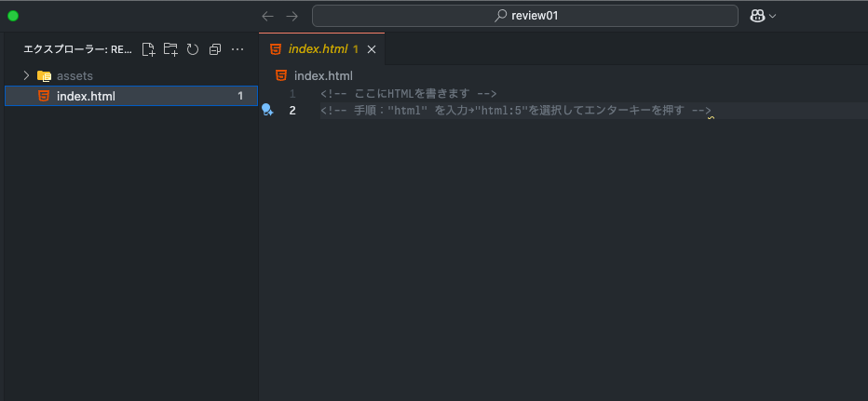
Task: Expand the assets folder chevron
Action: click(26, 75)
